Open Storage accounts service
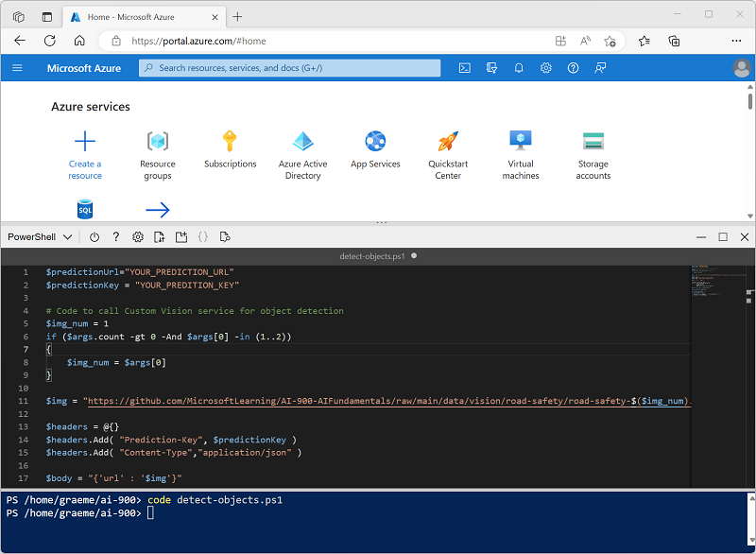Image resolution: width=756 pixels, height=554 pixels. coord(593,155)
